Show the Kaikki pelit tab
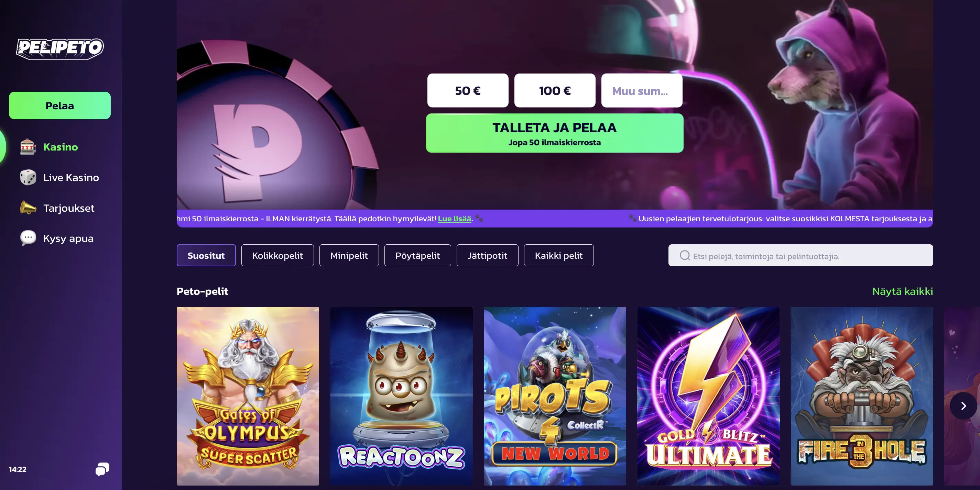 (558, 255)
